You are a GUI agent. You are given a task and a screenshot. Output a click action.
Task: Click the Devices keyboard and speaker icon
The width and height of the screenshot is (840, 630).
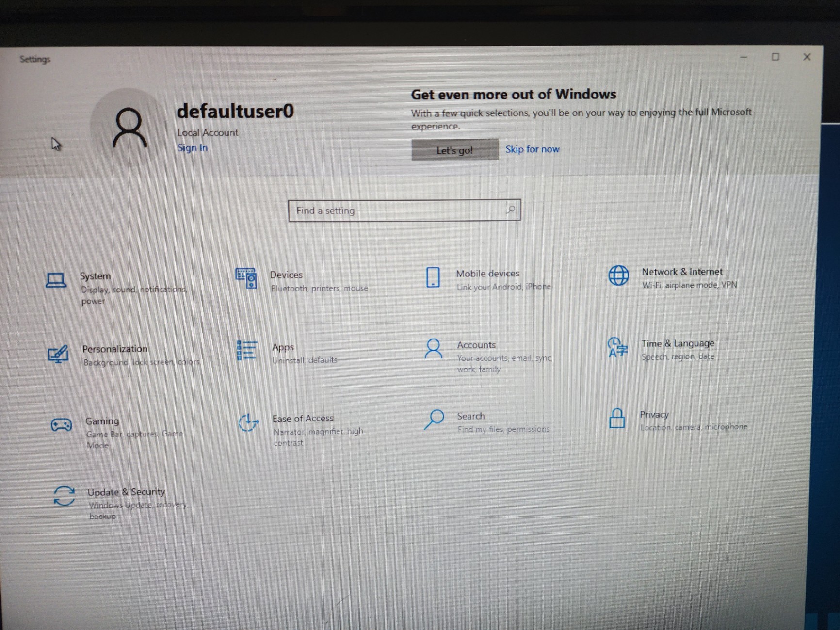[246, 278]
